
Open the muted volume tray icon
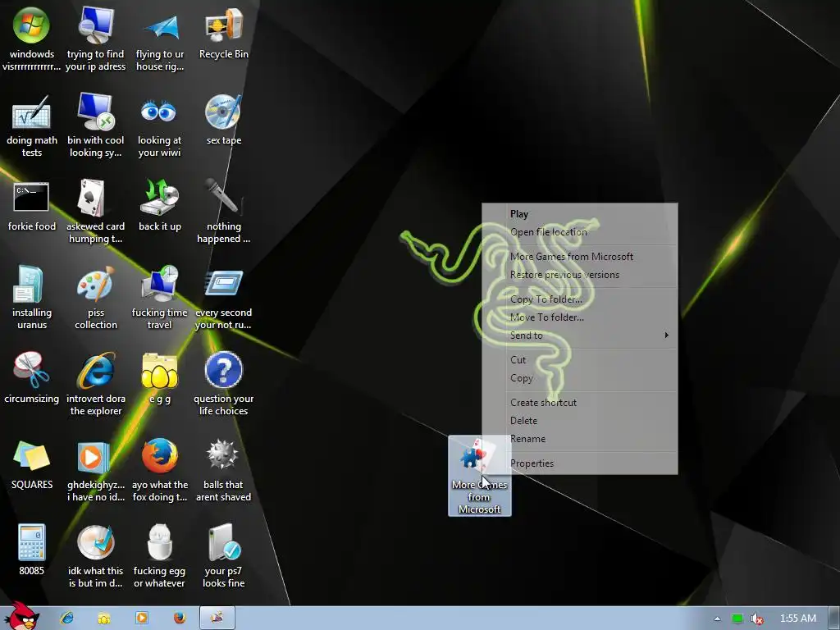click(x=757, y=619)
